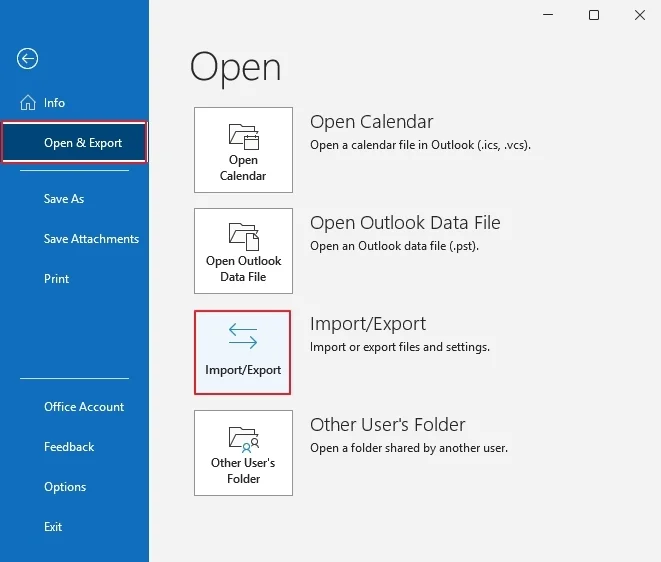Click the Open Calendar tile button
Viewport: 661px width, 562px height.
(243, 150)
